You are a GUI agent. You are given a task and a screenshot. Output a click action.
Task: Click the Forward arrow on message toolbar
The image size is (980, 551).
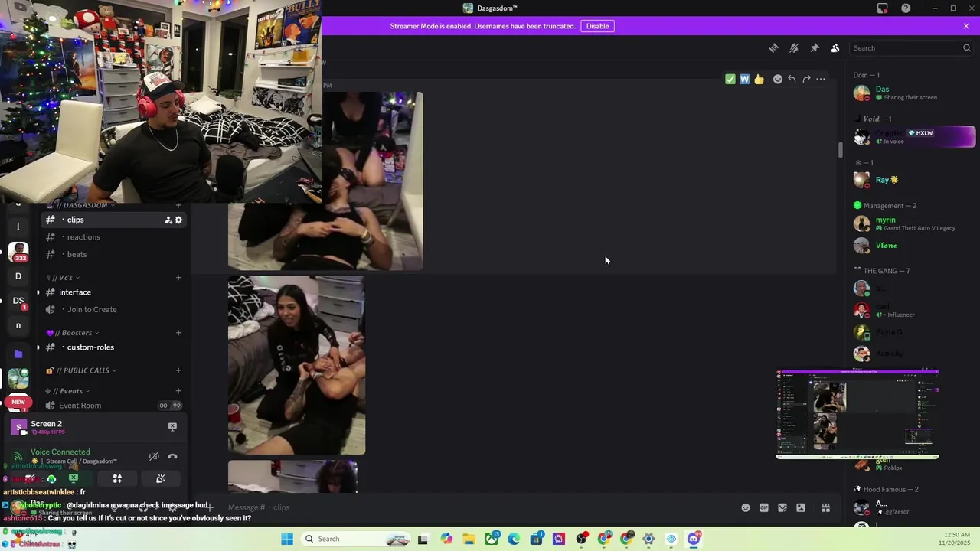coord(806,79)
